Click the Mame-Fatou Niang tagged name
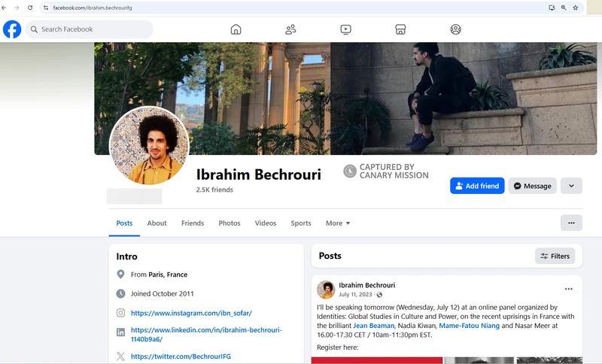 pos(469,326)
